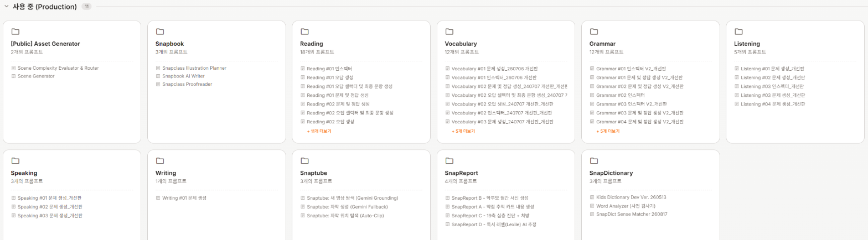Open Vocabulary #03 문제 생성_240707 개선판_개선판
868x240 pixels.
click(x=502, y=122)
